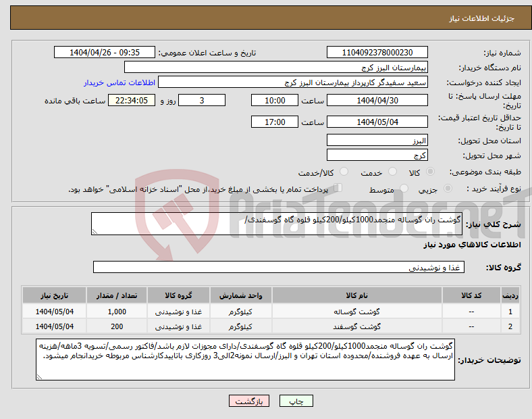Toggle Islamic treasury bonds payment checkbox
This screenshot has height=419, width=532.
click(x=338, y=188)
